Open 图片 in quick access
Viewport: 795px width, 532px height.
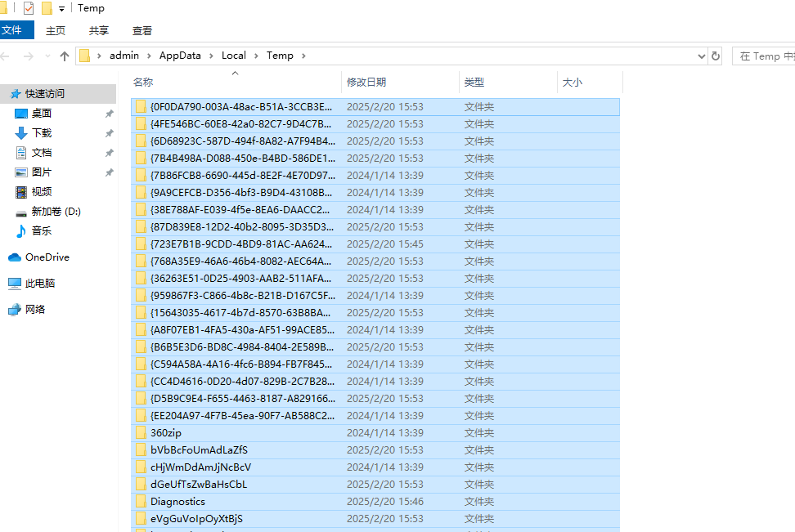42,172
